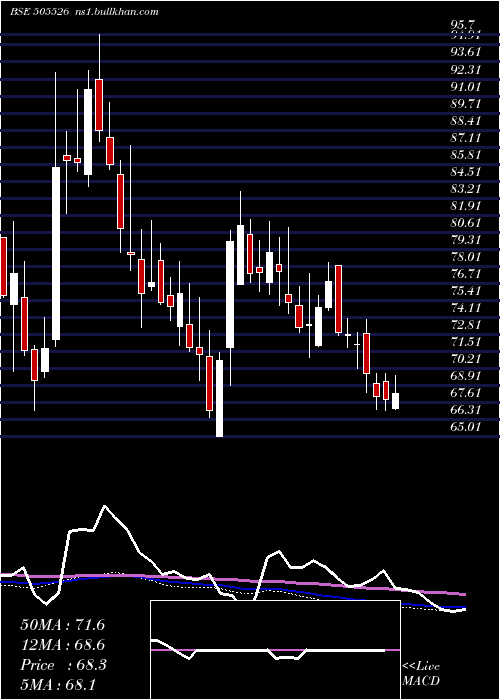Click the 88.41 price axis label
The height and width of the screenshot is (700, 500).
click(466, 121)
